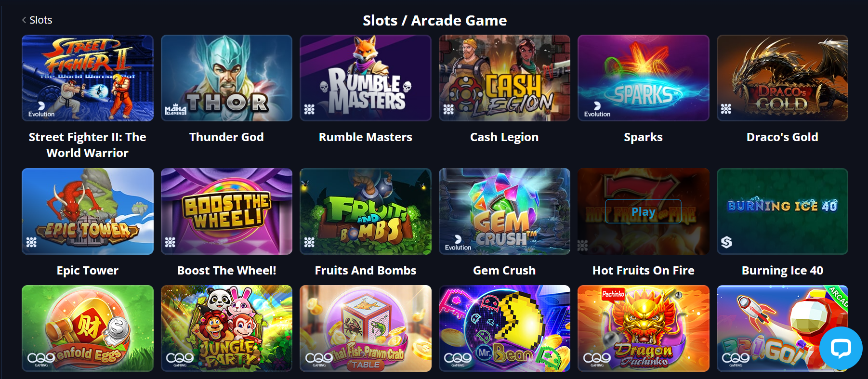Image resolution: width=868 pixels, height=379 pixels.
Task: Launch Cash Legion slot thumbnail
Action: tap(504, 78)
